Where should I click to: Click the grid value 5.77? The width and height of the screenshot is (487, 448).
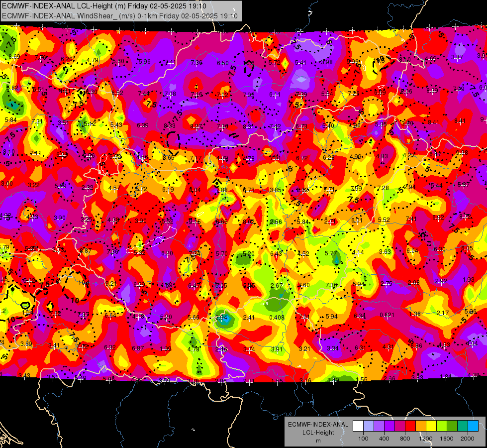click(x=331, y=253)
